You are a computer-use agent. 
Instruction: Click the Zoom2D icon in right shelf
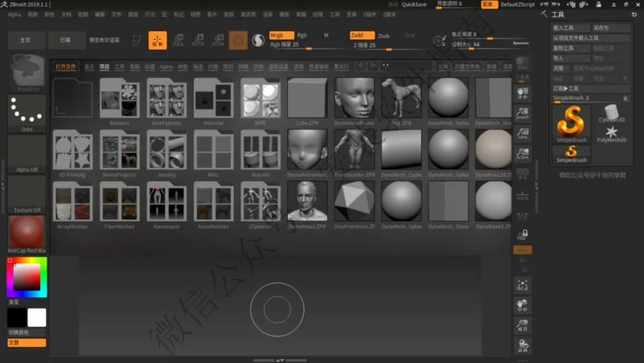[x=522, y=113]
